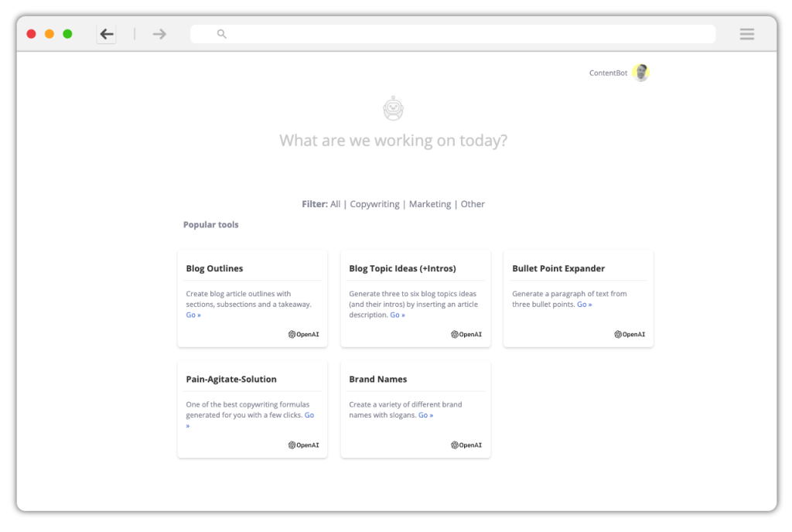Filter tools by Copywriting

coord(375,204)
